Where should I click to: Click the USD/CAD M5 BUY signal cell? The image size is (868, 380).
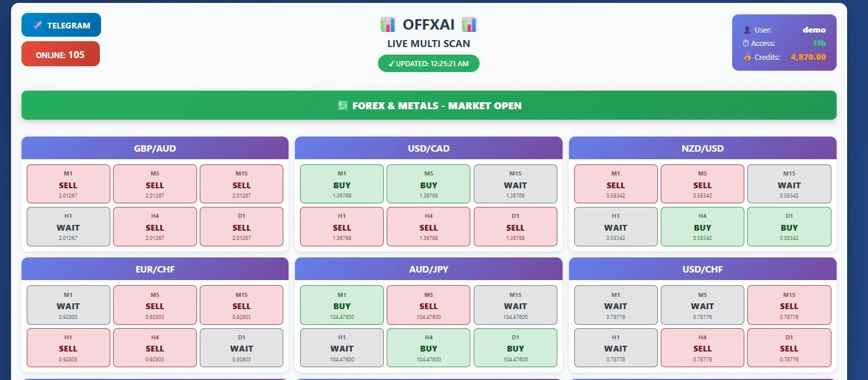[x=428, y=184]
